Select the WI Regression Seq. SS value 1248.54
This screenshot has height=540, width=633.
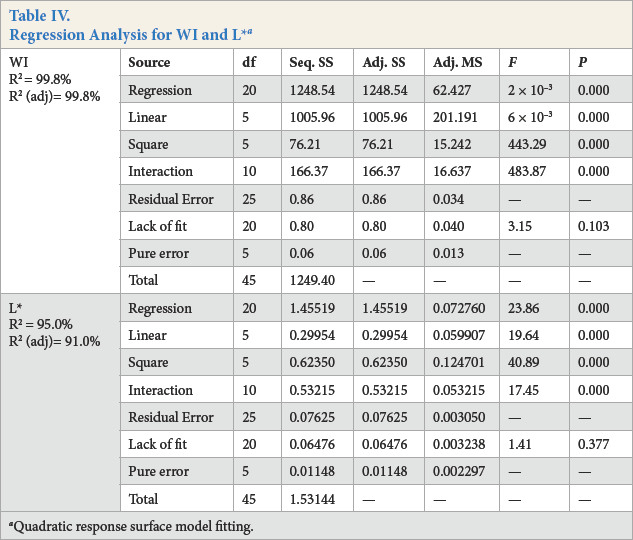point(312,90)
